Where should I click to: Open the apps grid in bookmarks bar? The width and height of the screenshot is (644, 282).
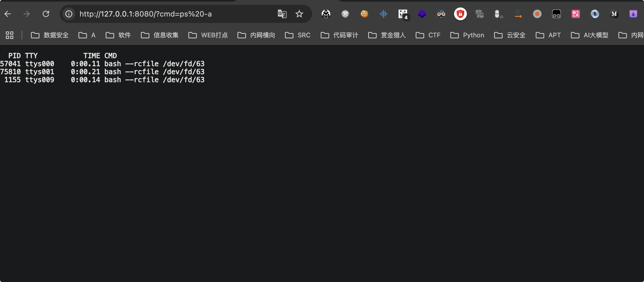coord(10,35)
